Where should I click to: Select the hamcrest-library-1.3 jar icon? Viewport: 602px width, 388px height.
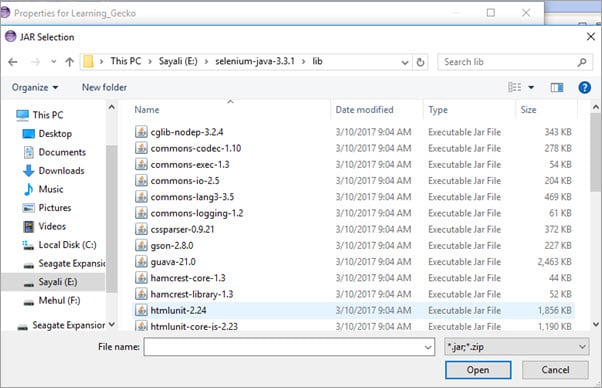tap(141, 294)
